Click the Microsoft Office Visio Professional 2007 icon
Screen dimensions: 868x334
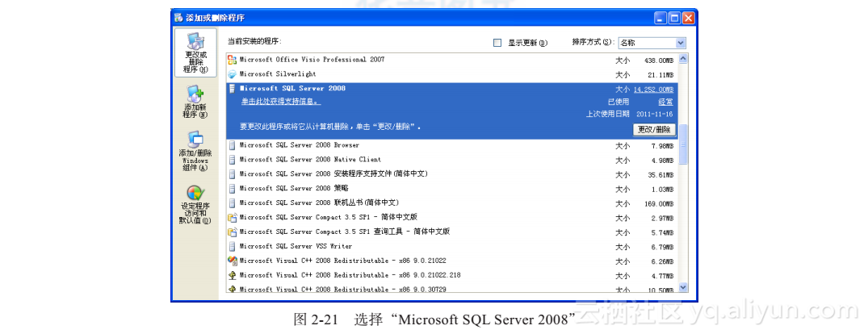(233, 60)
